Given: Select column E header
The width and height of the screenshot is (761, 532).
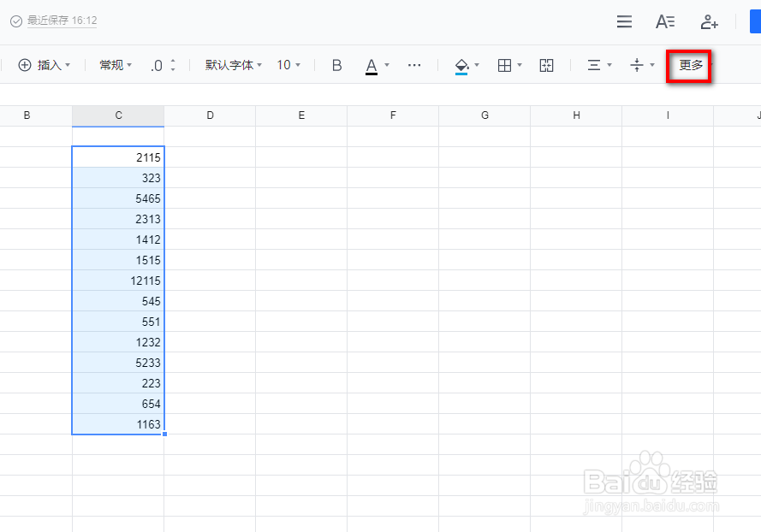Looking at the screenshot, I should (301, 115).
